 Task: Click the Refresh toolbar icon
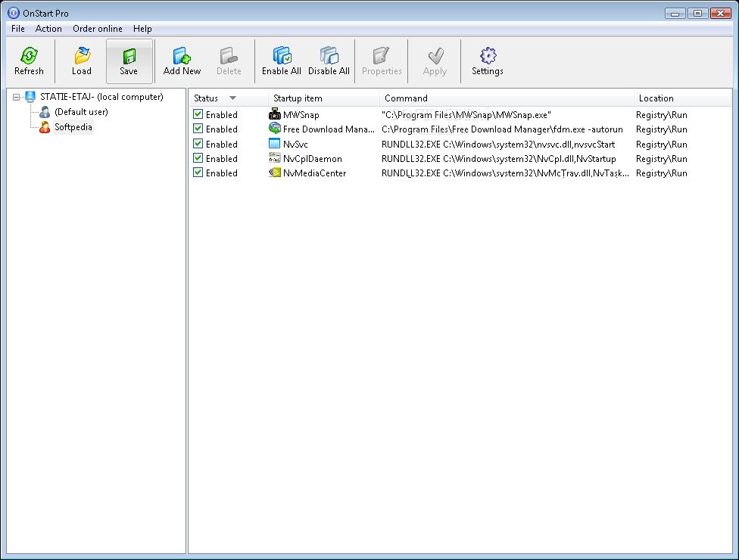click(x=29, y=55)
